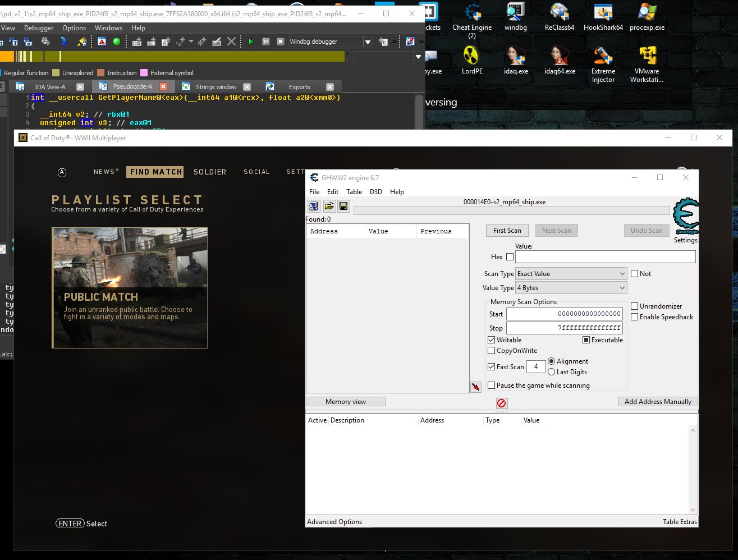Enable the Unrandomizer checkbox
Viewport: 738px width, 560px height.
pyautogui.click(x=635, y=306)
